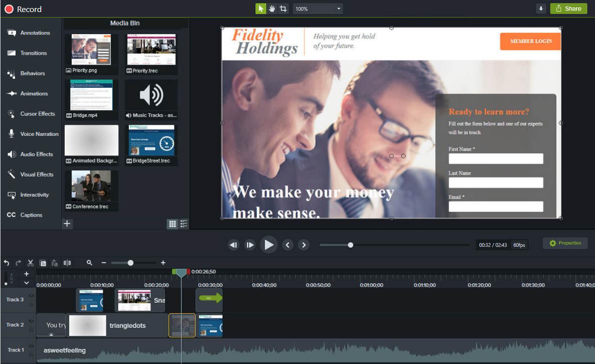Click the download arrow icon beside Share
This screenshot has height=364, width=595.
pyautogui.click(x=541, y=9)
